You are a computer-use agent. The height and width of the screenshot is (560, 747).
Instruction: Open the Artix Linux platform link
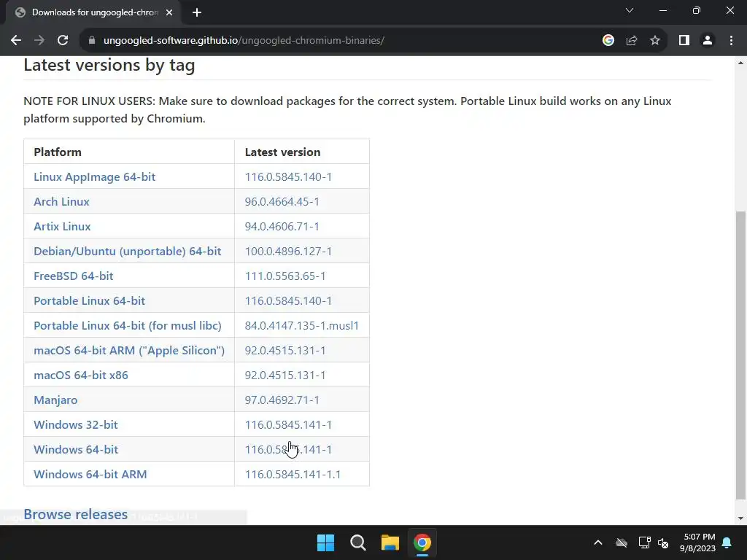click(x=62, y=226)
